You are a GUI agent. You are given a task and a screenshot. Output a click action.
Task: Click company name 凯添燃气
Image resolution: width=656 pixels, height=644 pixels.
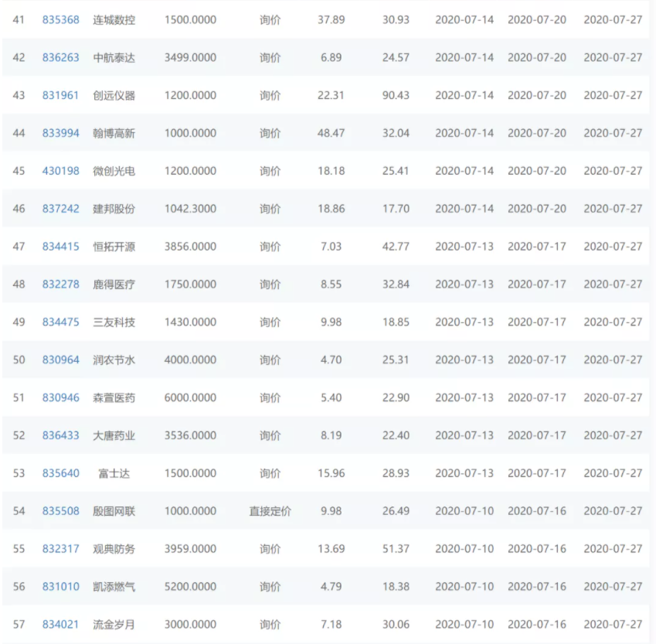(x=114, y=587)
